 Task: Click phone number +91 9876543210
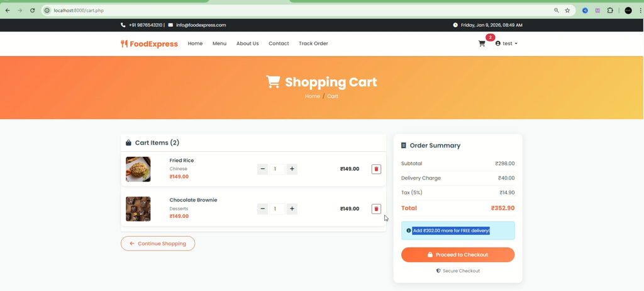tap(145, 25)
